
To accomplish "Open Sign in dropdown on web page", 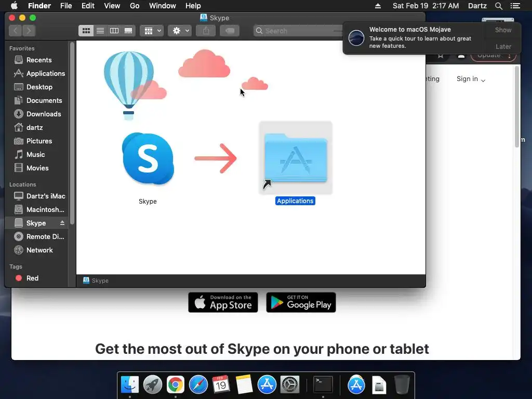I will pyautogui.click(x=471, y=79).
